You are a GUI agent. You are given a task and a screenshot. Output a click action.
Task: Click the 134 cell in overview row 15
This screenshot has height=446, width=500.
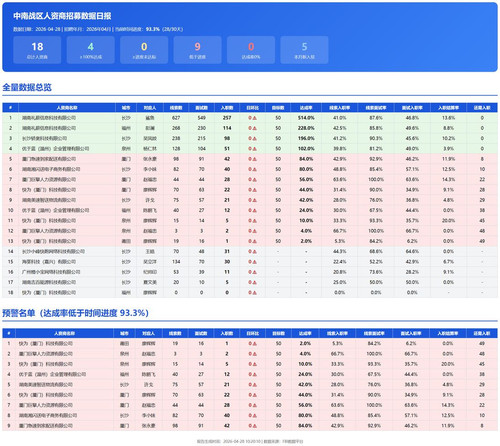(176, 262)
